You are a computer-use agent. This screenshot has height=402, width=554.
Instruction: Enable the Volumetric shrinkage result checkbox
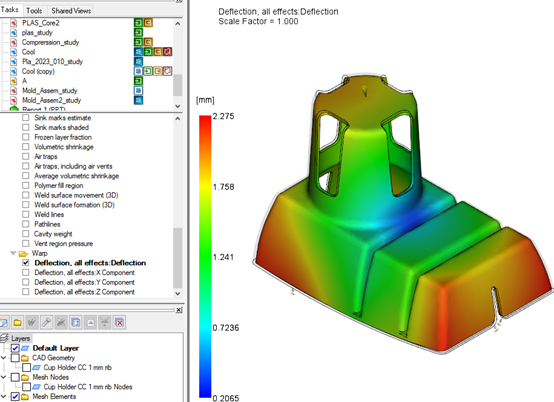coord(26,147)
